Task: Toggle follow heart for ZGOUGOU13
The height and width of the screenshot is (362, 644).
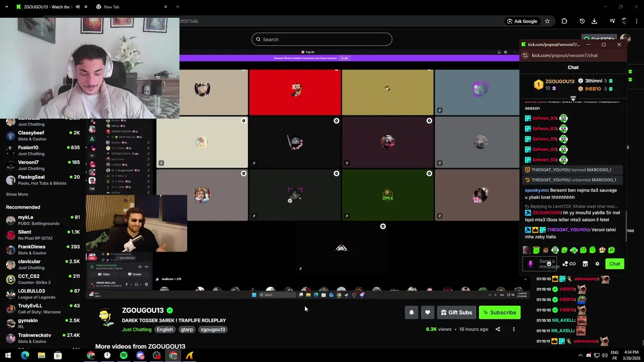Action: point(428,313)
